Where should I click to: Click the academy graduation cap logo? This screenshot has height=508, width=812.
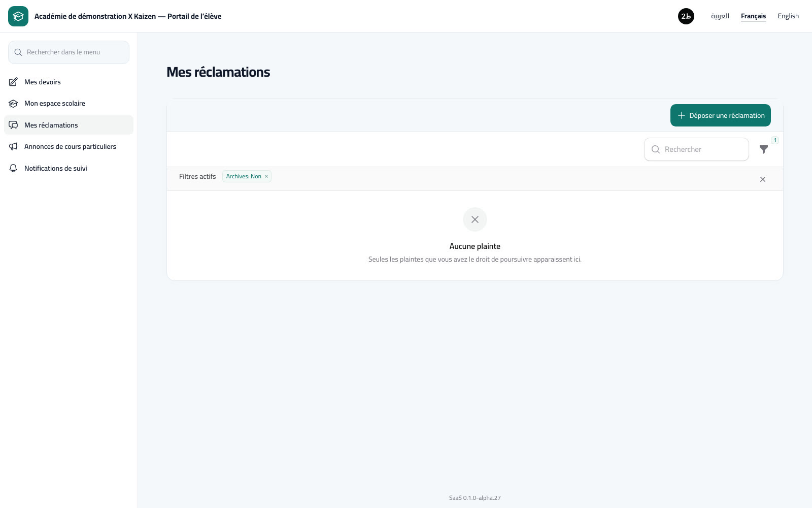(18, 16)
